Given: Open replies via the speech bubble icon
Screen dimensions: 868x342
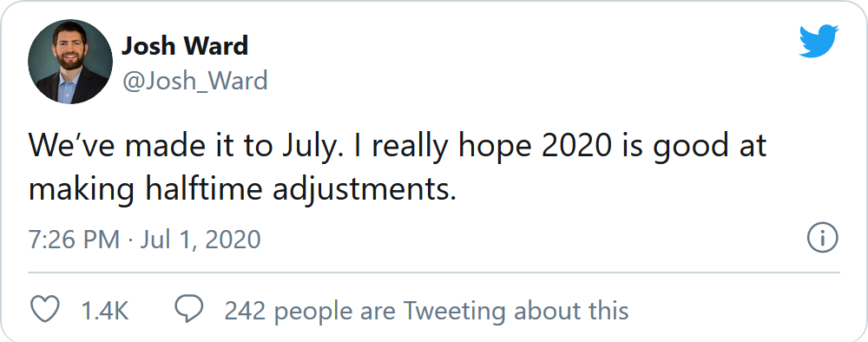Looking at the screenshot, I should pyautogui.click(x=189, y=309).
